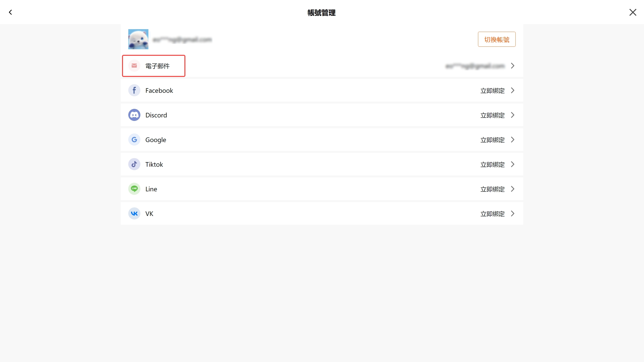Open the 電子郵件 row label
The height and width of the screenshot is (362, 644).
pos(157,66)
